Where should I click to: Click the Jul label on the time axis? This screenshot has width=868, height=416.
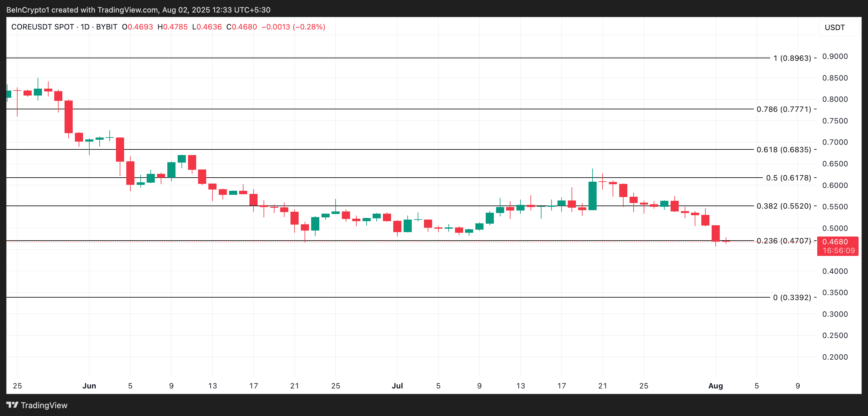click(x=398, y=386)
